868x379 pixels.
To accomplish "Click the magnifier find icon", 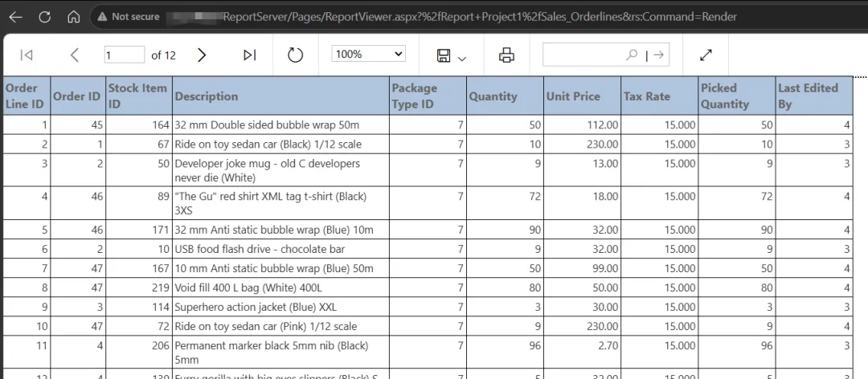I will click(632, 55).
